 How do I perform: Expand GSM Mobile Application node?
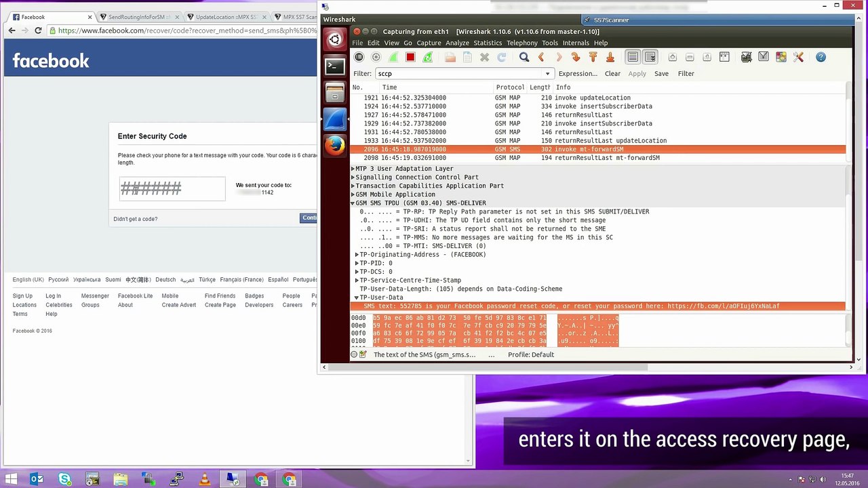[x=353, y=195]
